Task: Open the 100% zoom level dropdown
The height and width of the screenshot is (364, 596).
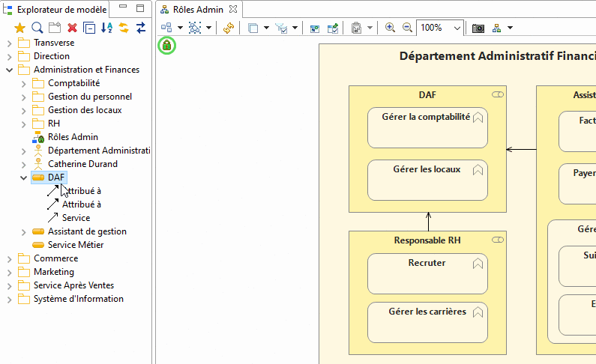Action: point(457,28)
